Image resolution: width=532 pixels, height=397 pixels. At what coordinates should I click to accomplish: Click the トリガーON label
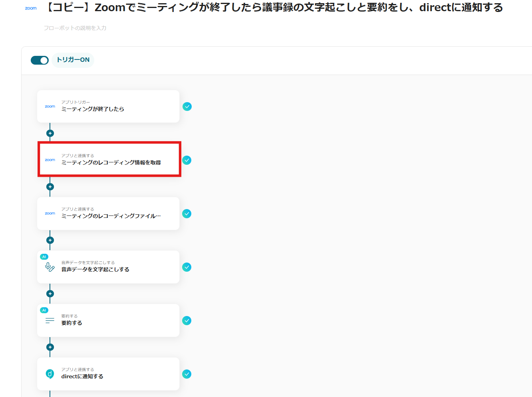point(73,60)
